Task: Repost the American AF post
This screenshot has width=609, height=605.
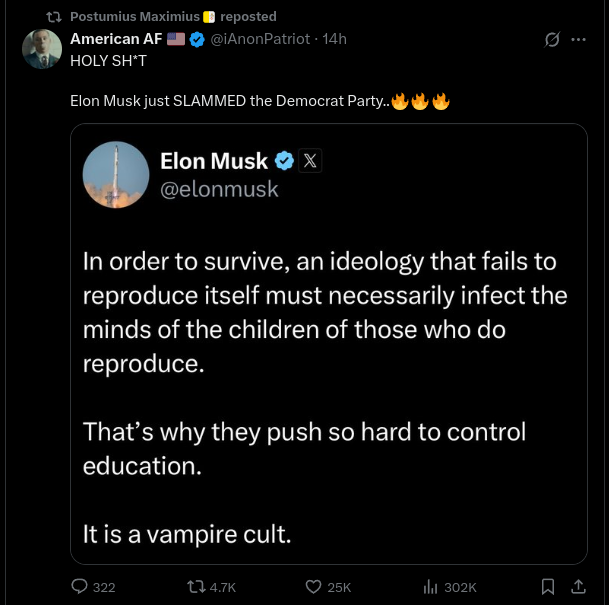Action: (195, 587)
